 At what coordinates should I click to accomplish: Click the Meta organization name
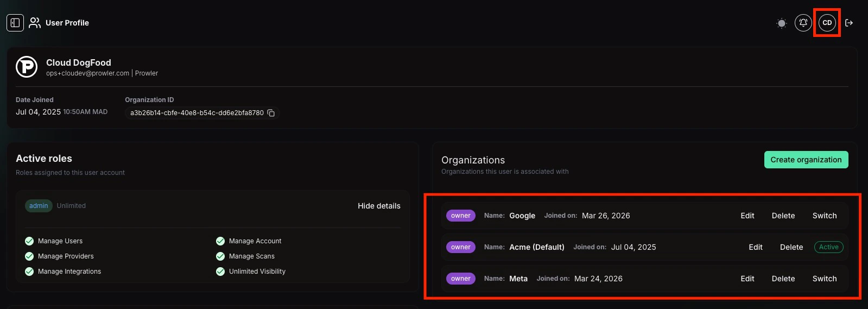tap(518, 279)
